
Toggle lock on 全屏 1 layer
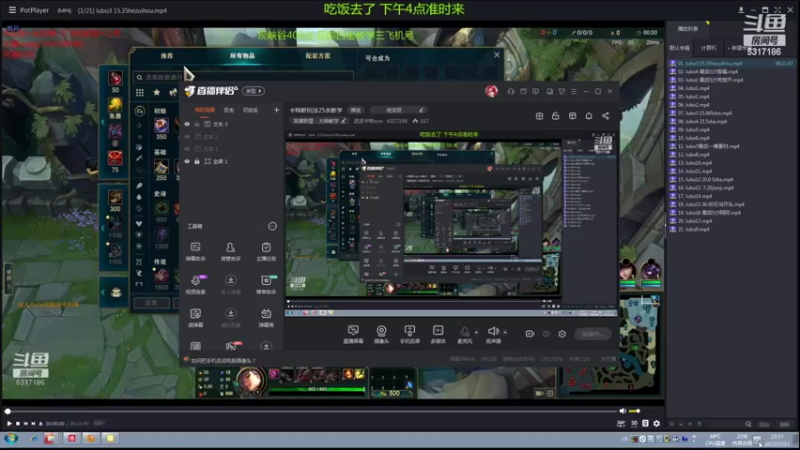pos(197,161)
